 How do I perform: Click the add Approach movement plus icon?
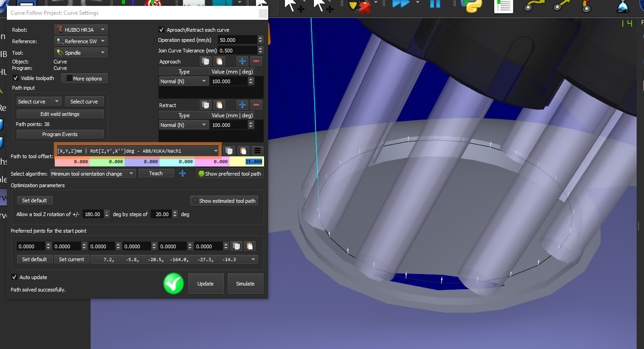click(x=242, y=61)
